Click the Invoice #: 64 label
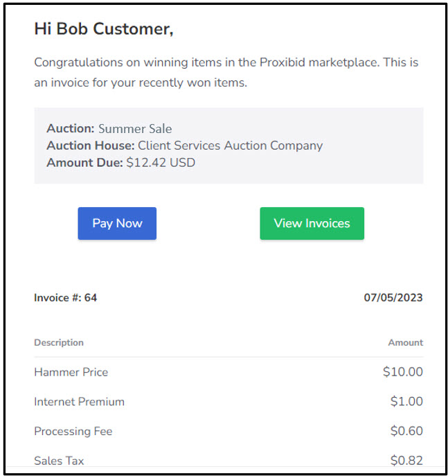Screen dimensions: 448x476 pos(66,298)
